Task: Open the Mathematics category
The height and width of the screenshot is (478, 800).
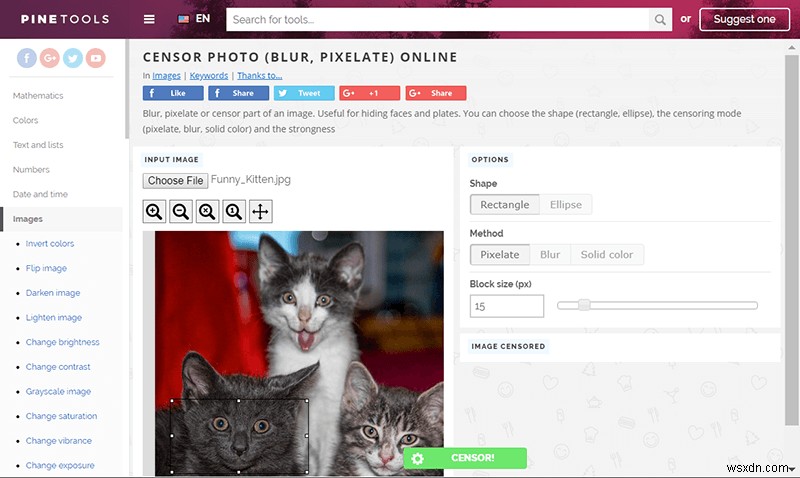Action: 38,95
